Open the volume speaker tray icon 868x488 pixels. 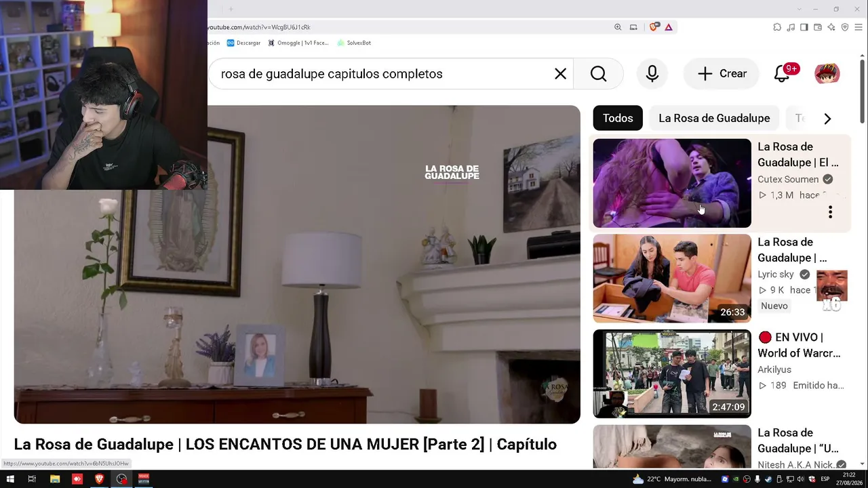(x=802, y=479)
